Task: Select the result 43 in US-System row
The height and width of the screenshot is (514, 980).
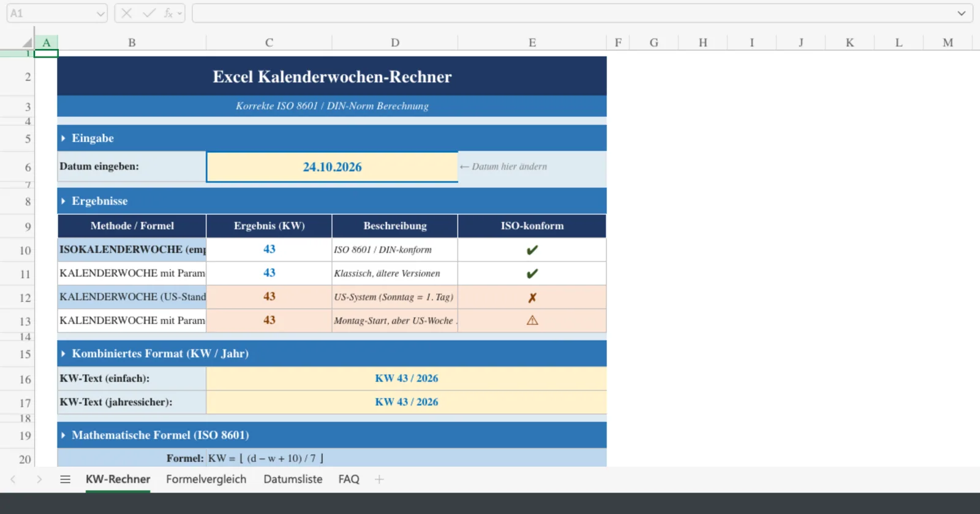Action: (x=269, y=297)
